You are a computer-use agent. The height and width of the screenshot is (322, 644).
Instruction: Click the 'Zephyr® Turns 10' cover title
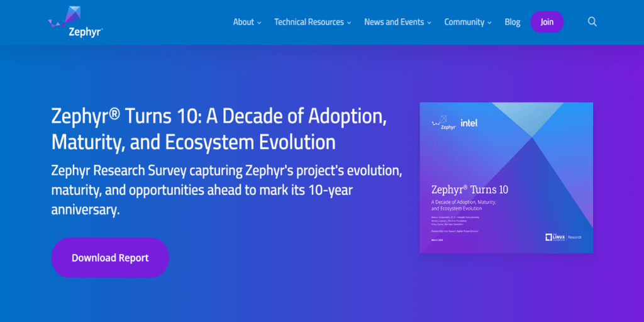[469, 190]
